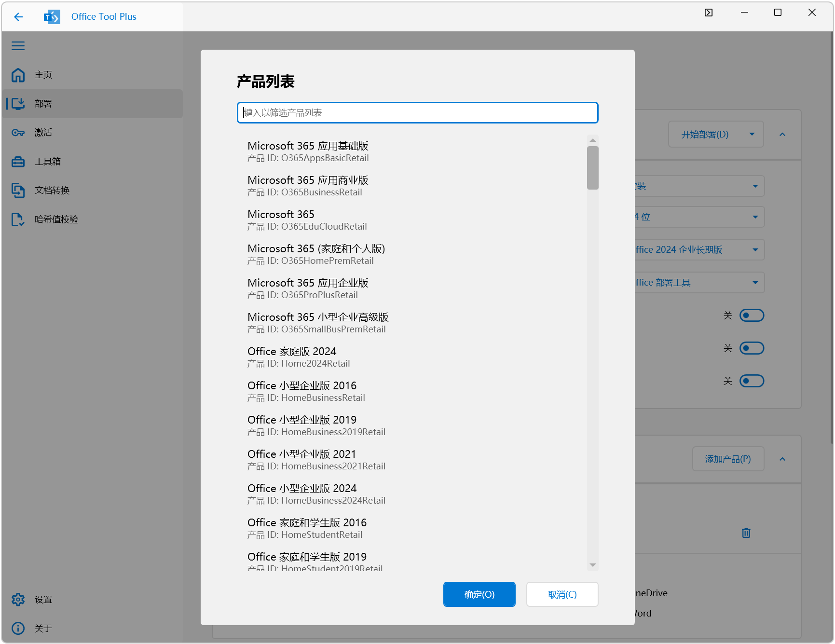Open 哈希值校验 hash check page
The image size is (835, 644).
point(92,219)
